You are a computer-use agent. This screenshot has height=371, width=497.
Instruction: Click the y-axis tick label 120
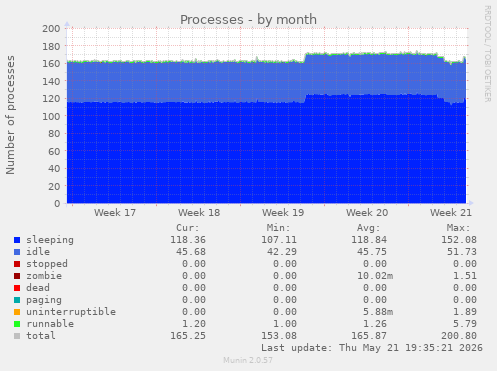[x=51, y=99]
